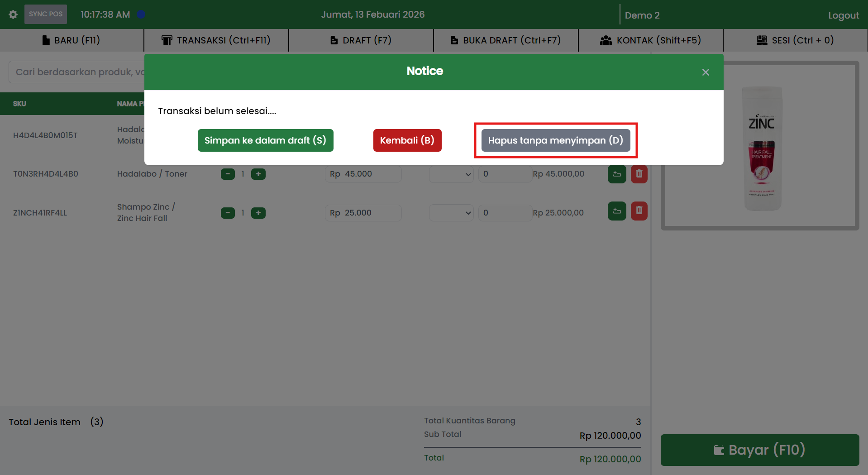Click the Zinc shampoo product thumbnail

(x=761, y=147)
